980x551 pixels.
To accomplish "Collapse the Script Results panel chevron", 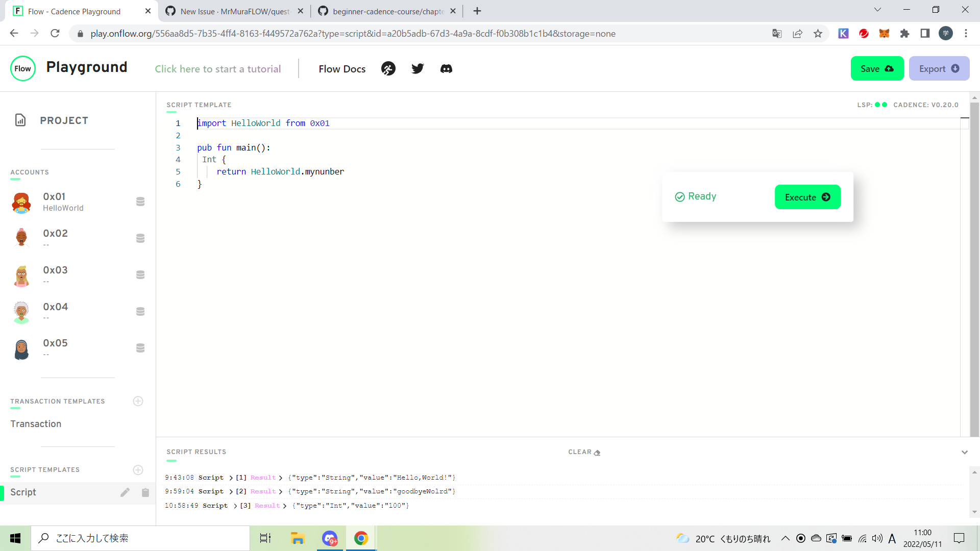I will (965, 452).
